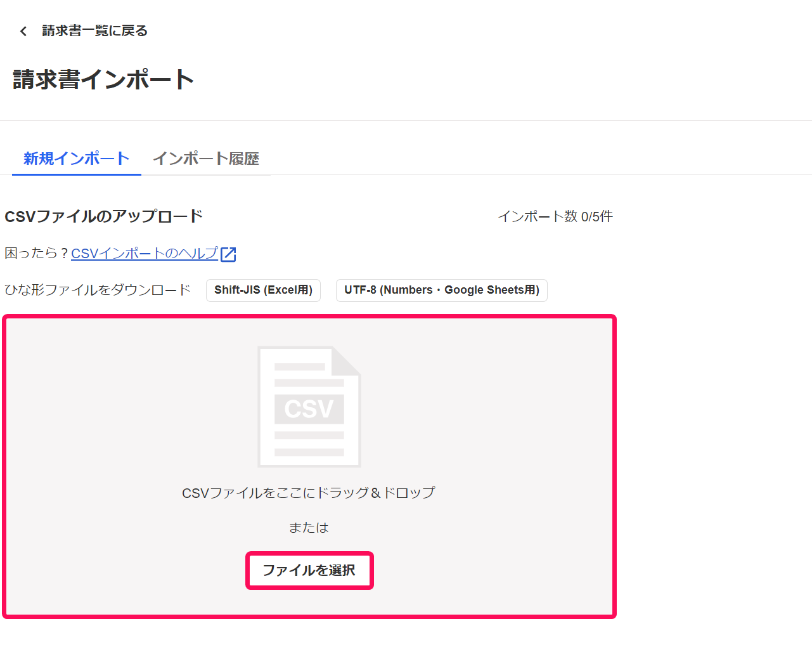Image resolution: width=812 pixels, height=659 pixels.
Task: Download UTF-8 (Numbers・Google Sheets用) template
Action: click(x=442, y=290)
